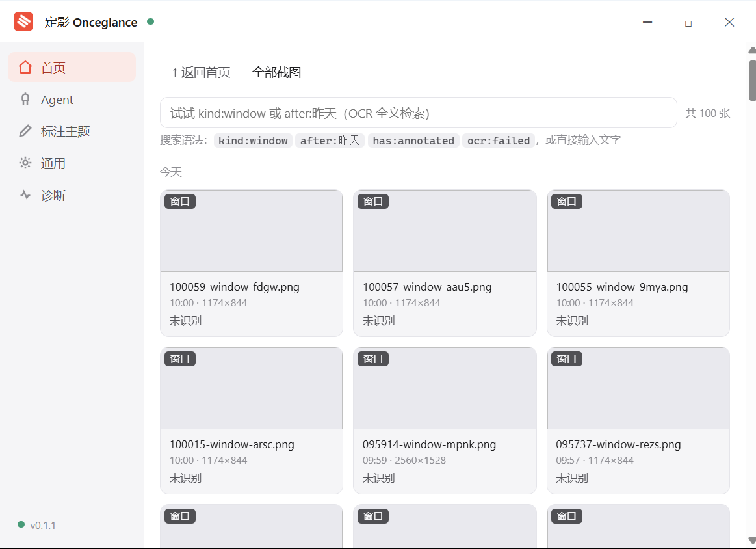Open thumbnail of 095737-window-rezs.png
This screenshot has height=549, width=756.
638,388
